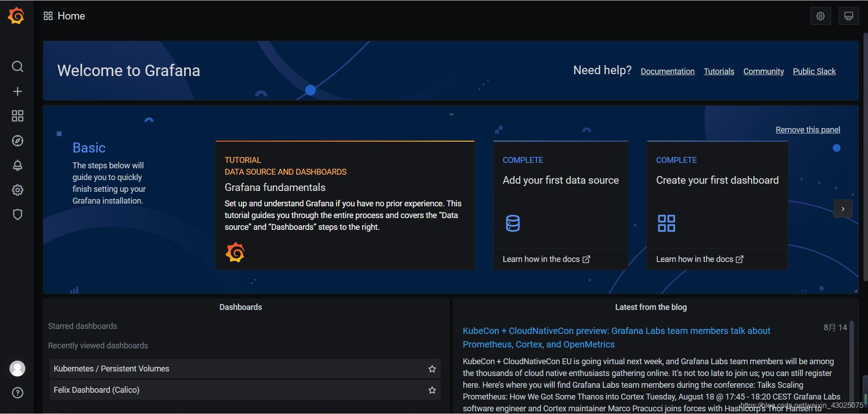Open the Help question mark icon
The image size is (868, 414).
[17, 393]
